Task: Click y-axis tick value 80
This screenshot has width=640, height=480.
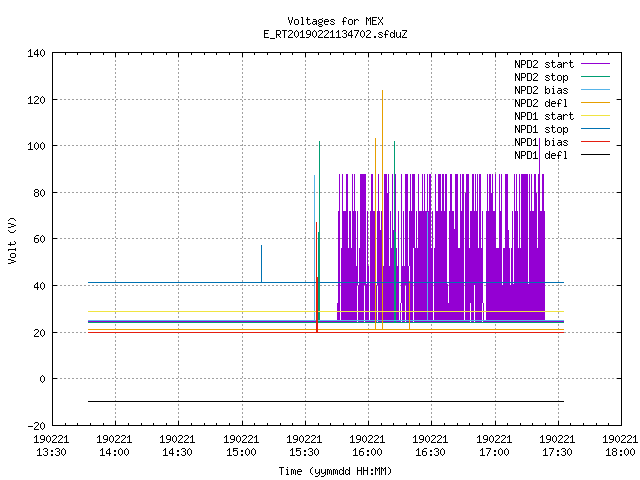Action: click(x=39, y=193)
